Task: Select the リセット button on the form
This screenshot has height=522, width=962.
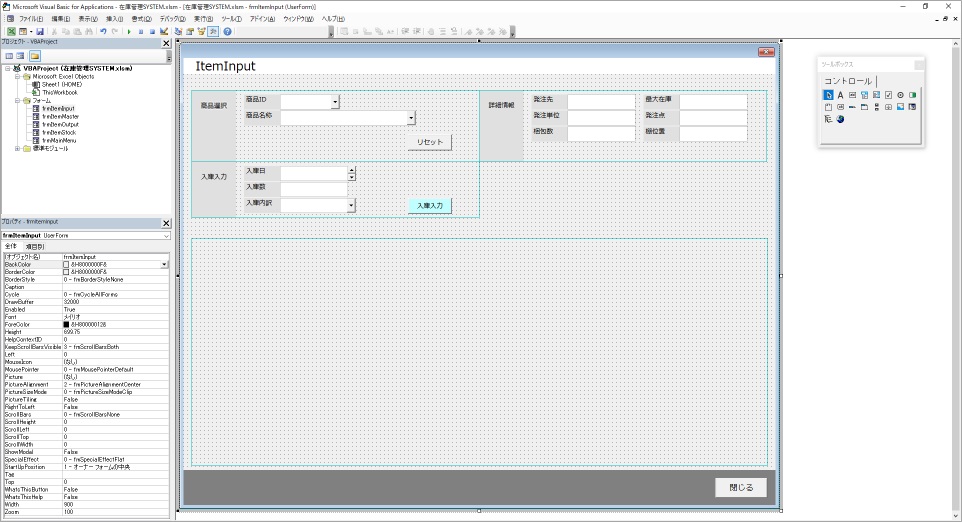Action: tap(429, 142)
